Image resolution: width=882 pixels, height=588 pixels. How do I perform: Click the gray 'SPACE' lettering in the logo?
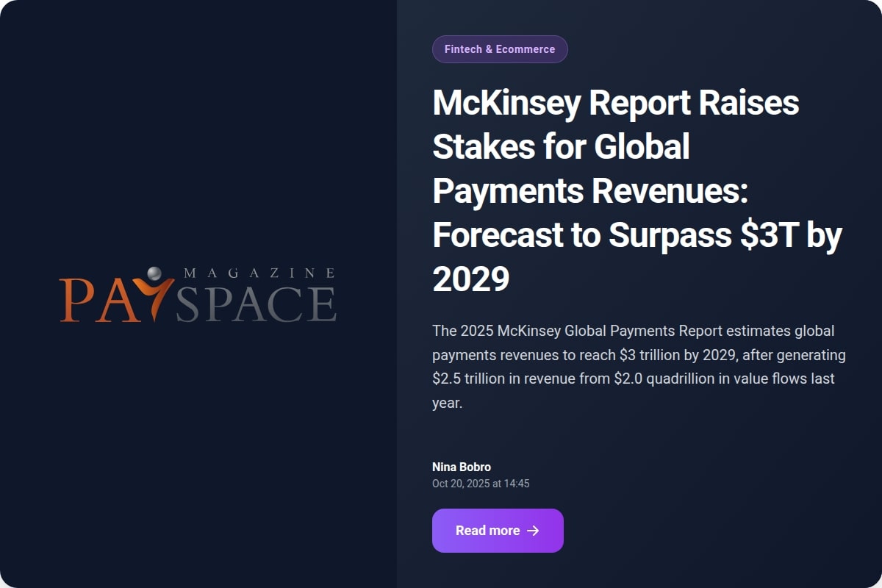256,304
